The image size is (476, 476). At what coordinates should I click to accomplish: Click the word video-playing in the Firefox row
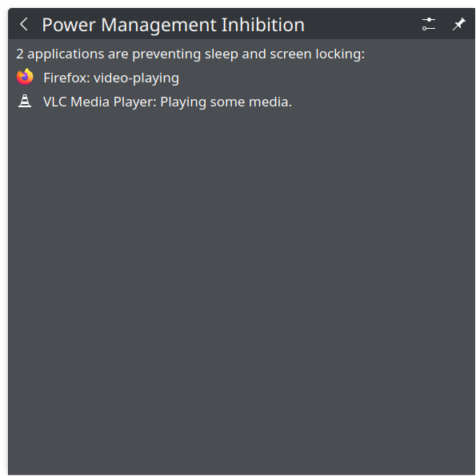click(x=136, y=78)
